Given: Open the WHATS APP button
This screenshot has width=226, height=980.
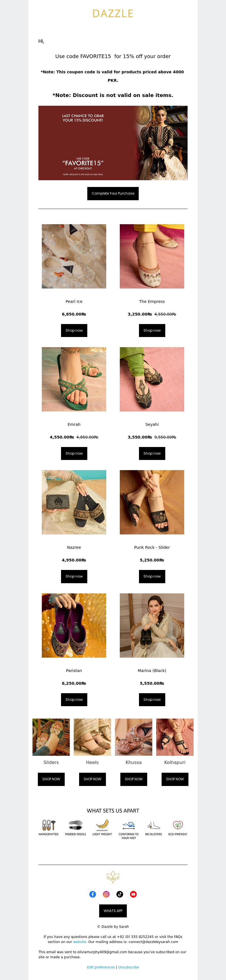Looking at the screenshot, I should coord(113,911).
